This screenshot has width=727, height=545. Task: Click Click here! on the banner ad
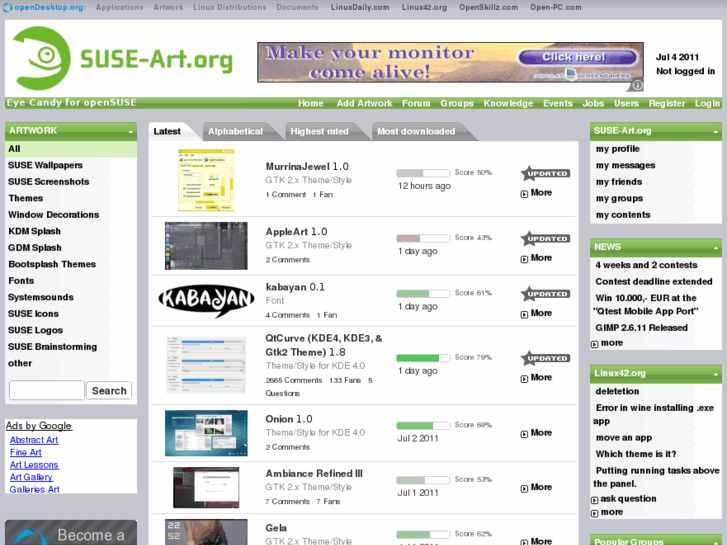(x=577, y=57)
